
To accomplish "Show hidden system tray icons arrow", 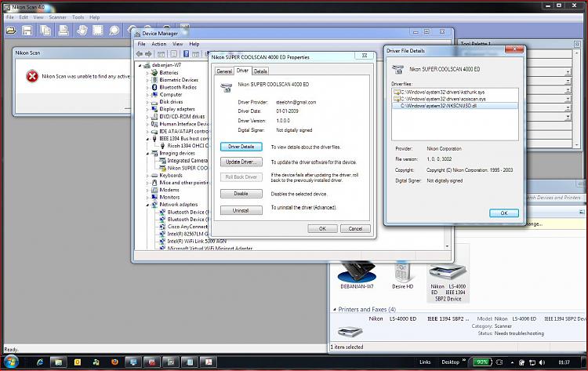I will (x=512, y=362).
